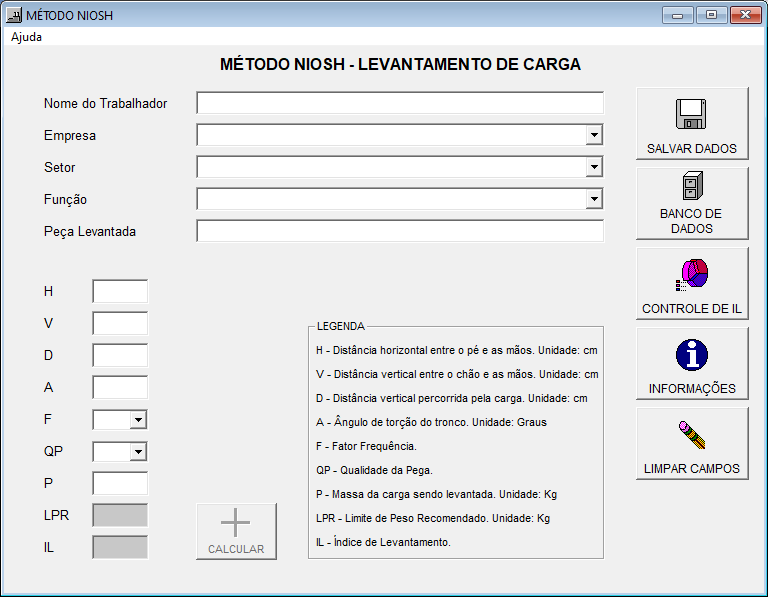Click the eraser Limpar Campos icon
Screen dimensions: 768x597
691,434
